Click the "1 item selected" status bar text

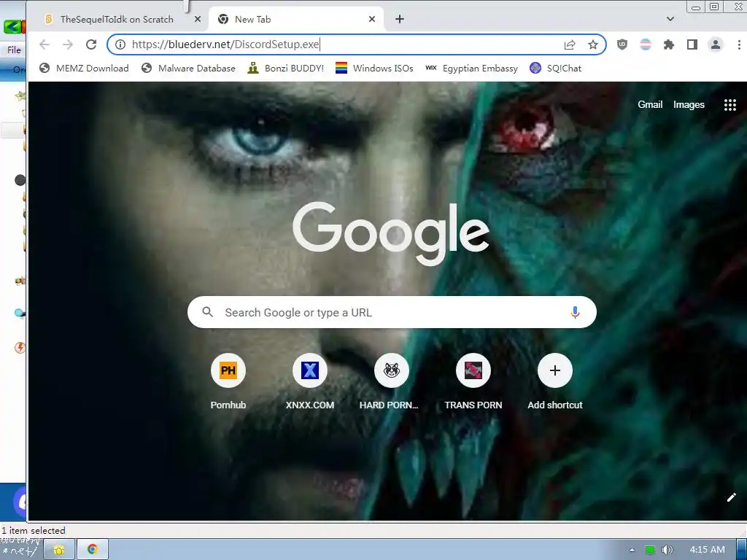tap(34, 531)
